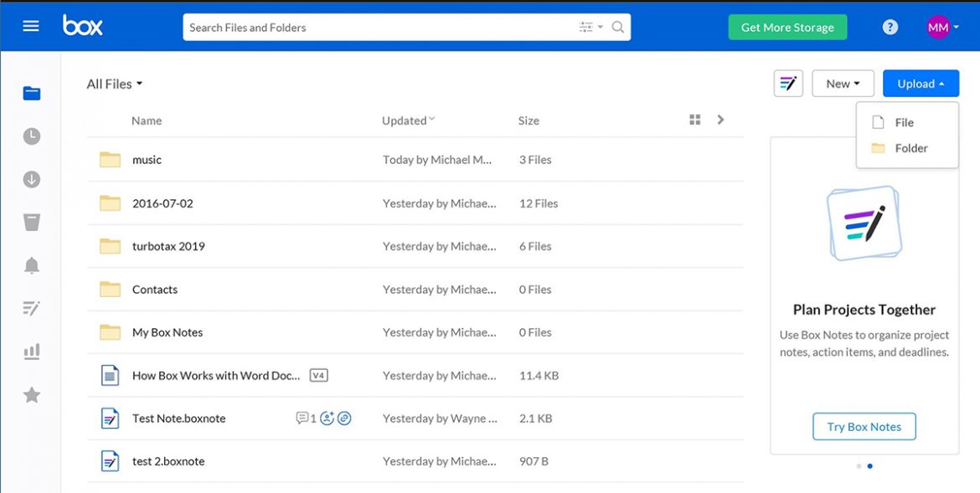This screenshot has width=980, height=493.
Task: Sort by the Updated column dropdown
Action: pos(407,120)
